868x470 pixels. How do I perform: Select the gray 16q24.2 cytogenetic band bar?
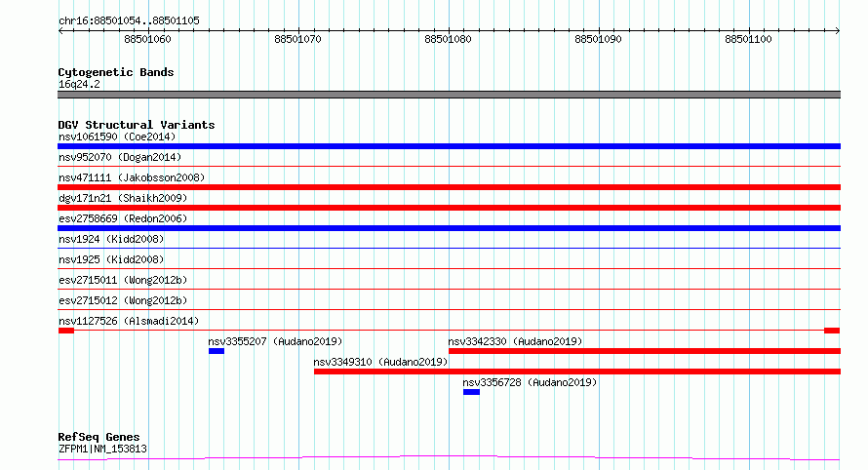tap(449, 95)
